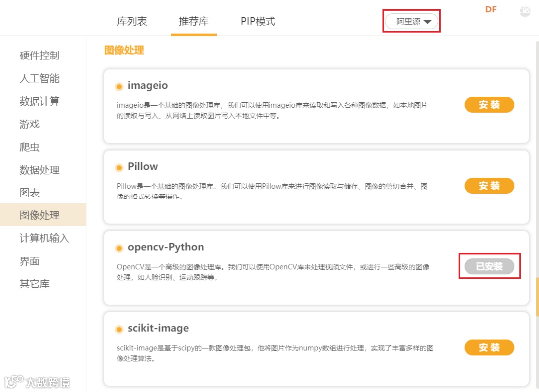Install the Pillow library
Viewport: 539px width, 392px height.
click(489, 186)
